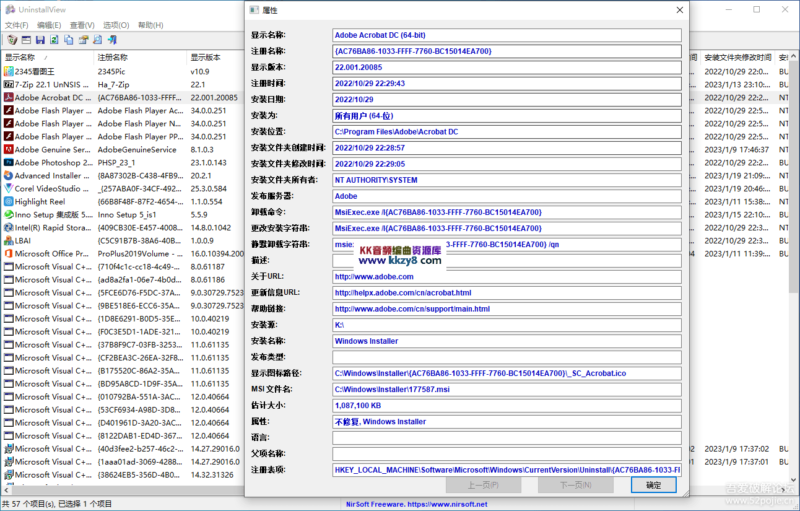The height and width of the screenshot is (511, 800).
Task: Click the Adobe Genuine Service row icon
Action: (9, 149)
